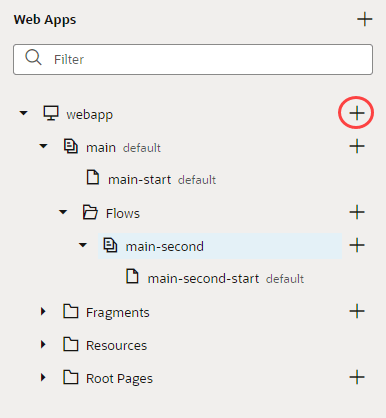The height and width of the screenshot is (418, 386).
Task: Create a fragment with the Fragments plus icon
Action: 357,311
